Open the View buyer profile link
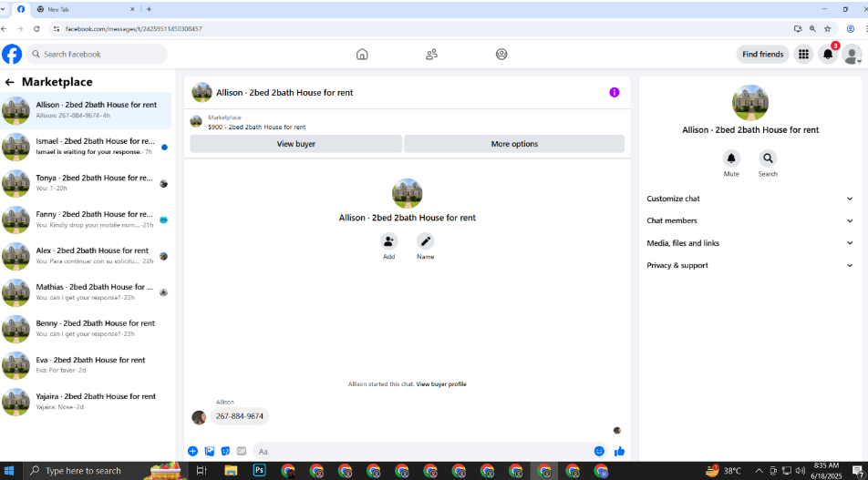The image size is (868, 480). pyautogui.click(x=441, y=383)
